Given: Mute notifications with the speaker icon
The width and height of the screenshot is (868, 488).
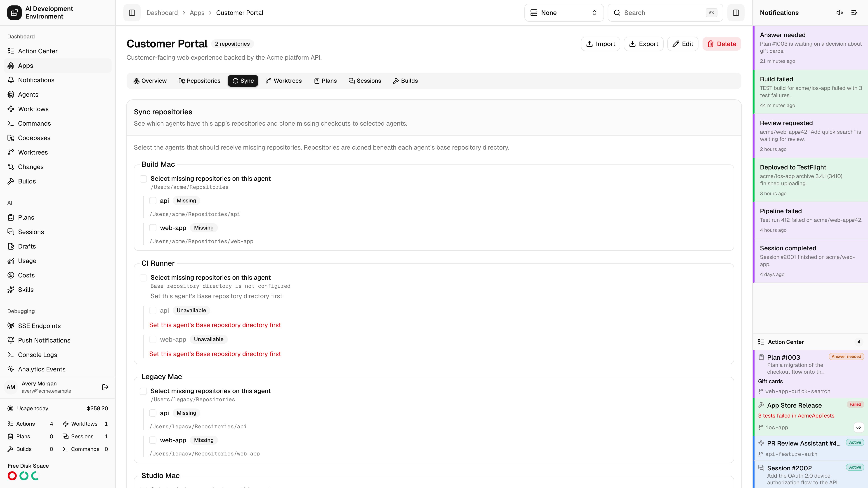Looking at the screenshot, I should click(x=840, y=12).
